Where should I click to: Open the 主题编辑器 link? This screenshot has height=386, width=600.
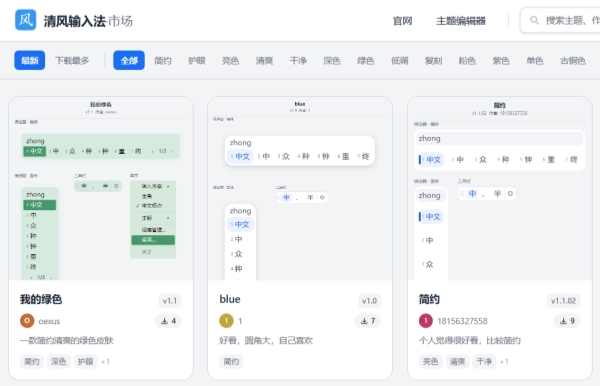(x=461, y=21)
